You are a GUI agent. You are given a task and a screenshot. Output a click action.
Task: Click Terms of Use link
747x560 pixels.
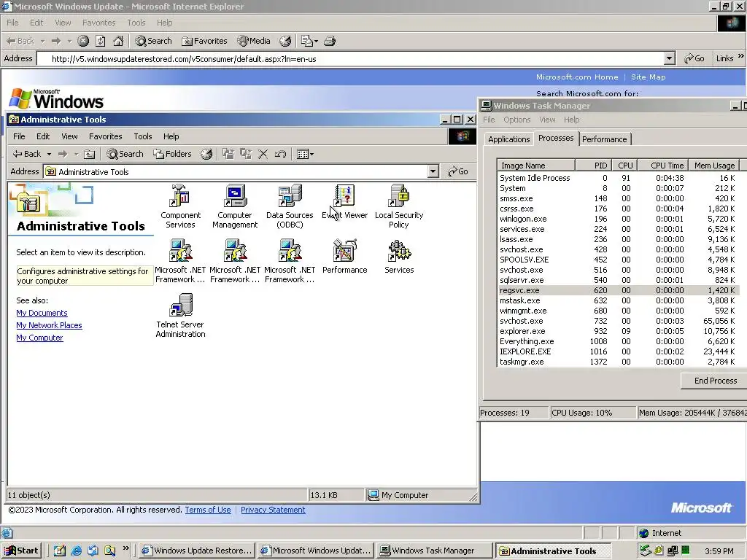(208, 510)
